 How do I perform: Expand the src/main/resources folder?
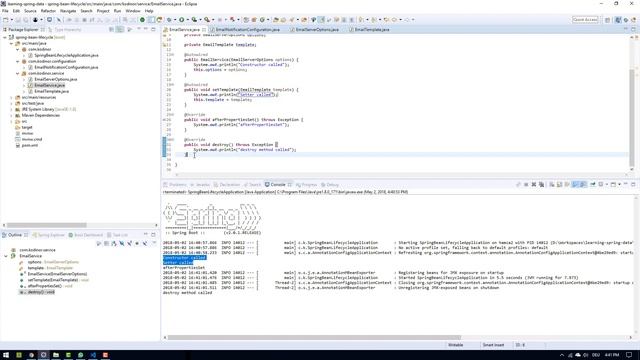pos(11,98)
